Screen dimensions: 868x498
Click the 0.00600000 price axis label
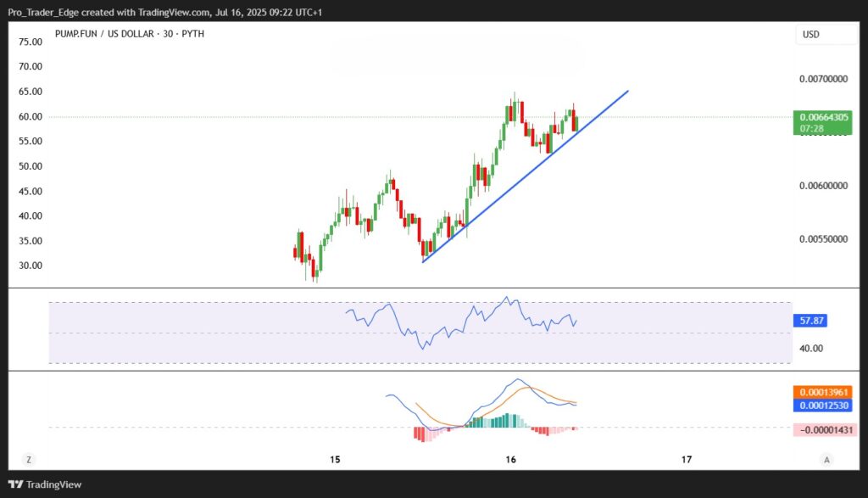pyautogui.click(x=823, y=186)
